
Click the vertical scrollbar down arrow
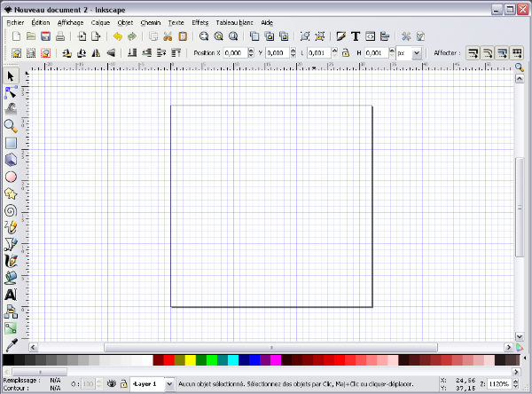(x=520, y=336)
